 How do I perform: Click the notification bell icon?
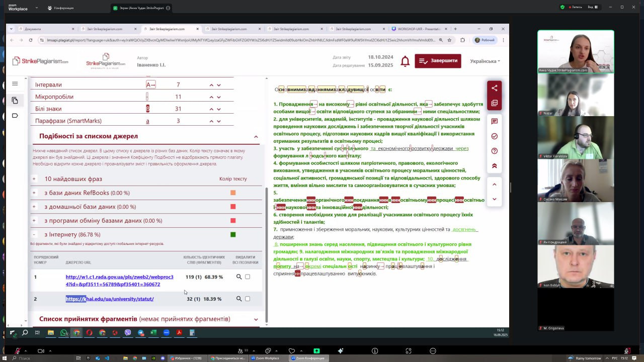pyautogui.click(x=405, y=61)
